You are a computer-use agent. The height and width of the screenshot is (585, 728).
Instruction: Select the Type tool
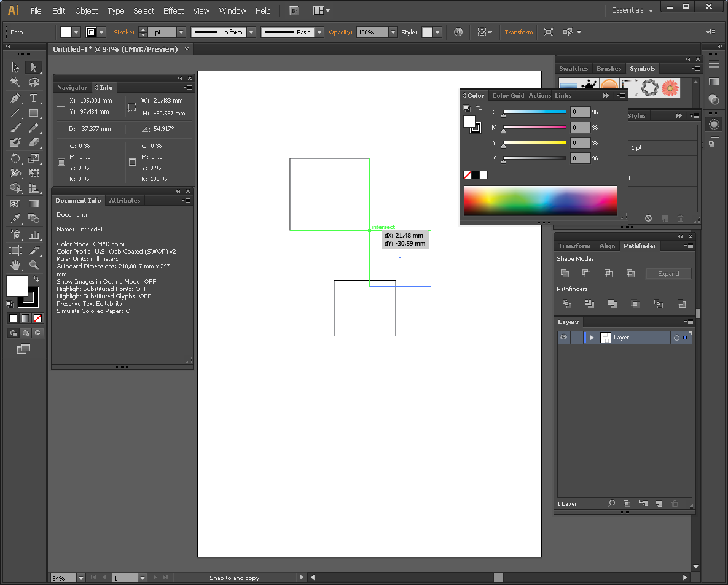tap(34, 98)
